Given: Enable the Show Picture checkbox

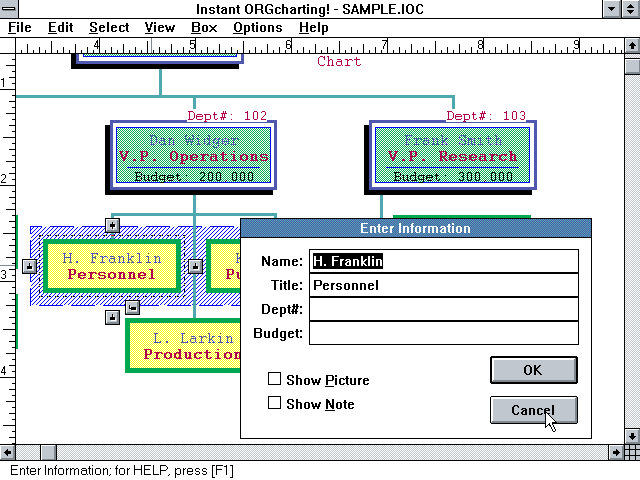Looking at the screenshot, I should coord(274,379).
